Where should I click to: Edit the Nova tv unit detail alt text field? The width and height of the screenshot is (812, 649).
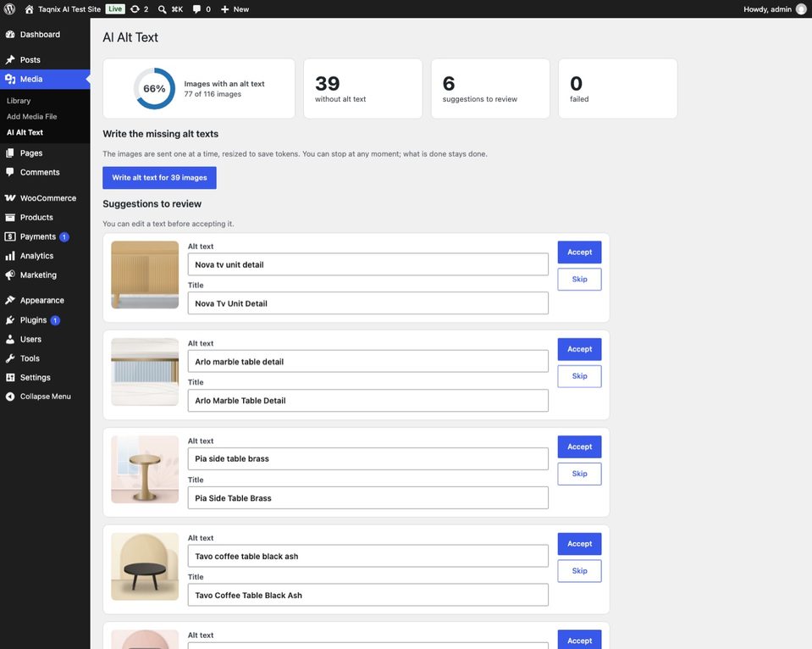(x=367, y=264)
